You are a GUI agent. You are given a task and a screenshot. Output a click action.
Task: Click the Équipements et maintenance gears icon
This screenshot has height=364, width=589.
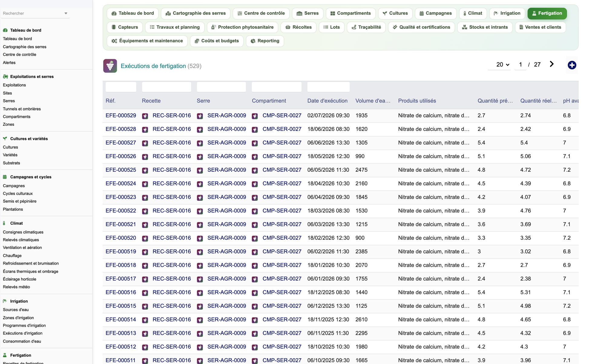[x=114, y=41]
